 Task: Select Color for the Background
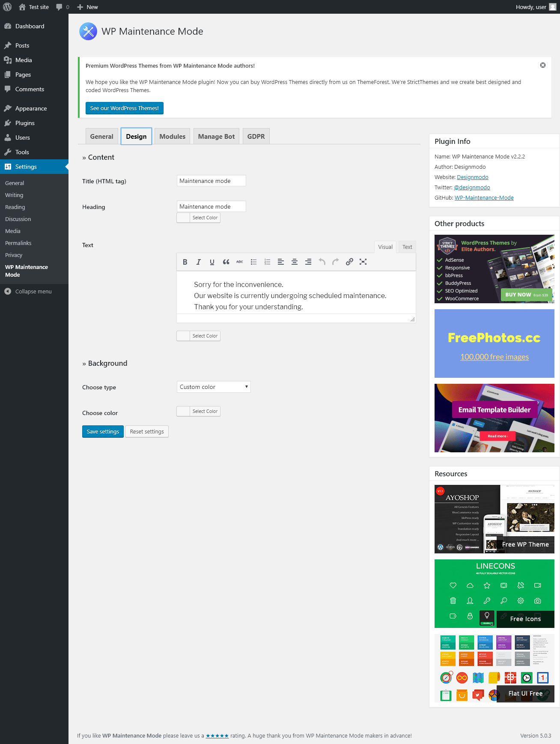[199, 411]
